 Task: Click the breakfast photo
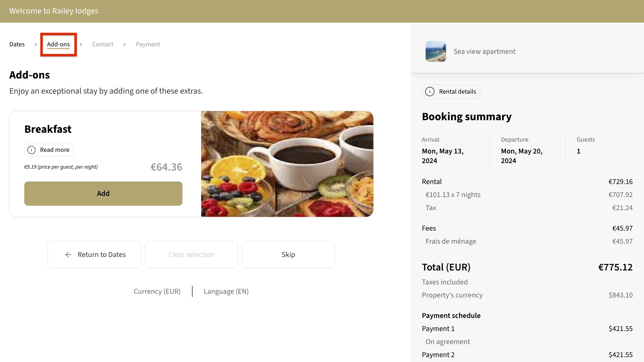(x=287, y=164)
